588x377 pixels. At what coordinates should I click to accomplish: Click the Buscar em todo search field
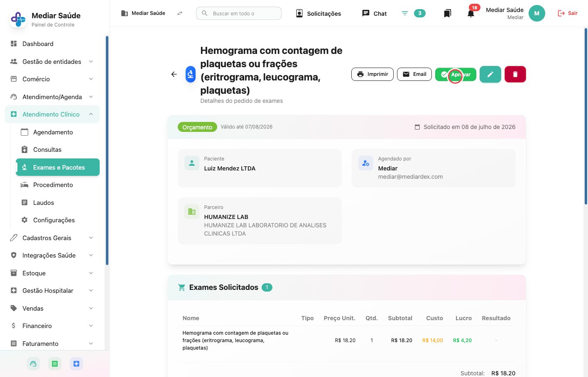coord(239,13)
